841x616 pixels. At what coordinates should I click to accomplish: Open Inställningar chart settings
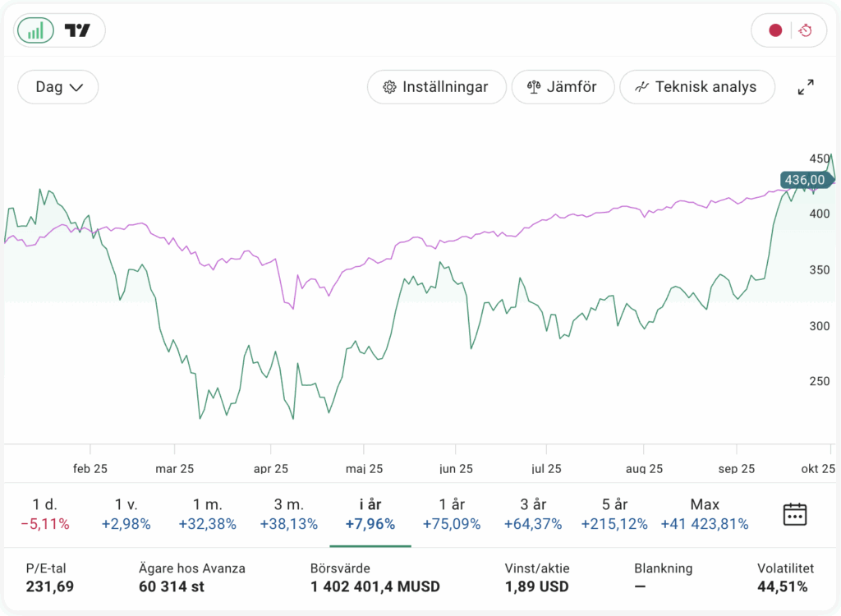coord(435,87)
